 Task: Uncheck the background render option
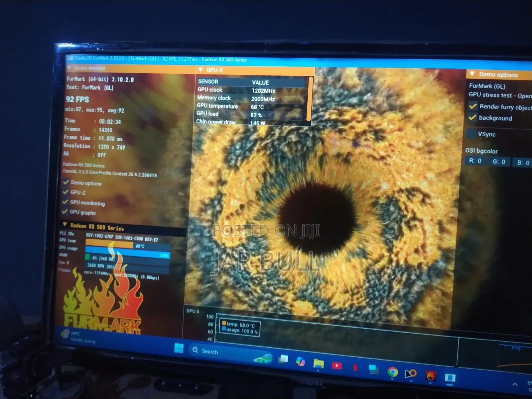[472, 117]
